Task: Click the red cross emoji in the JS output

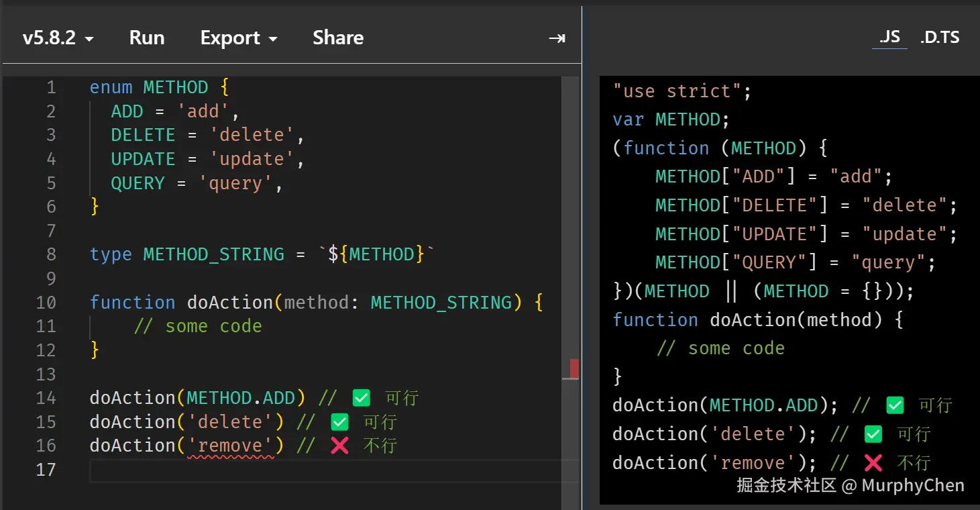Action: pos(873,463)
